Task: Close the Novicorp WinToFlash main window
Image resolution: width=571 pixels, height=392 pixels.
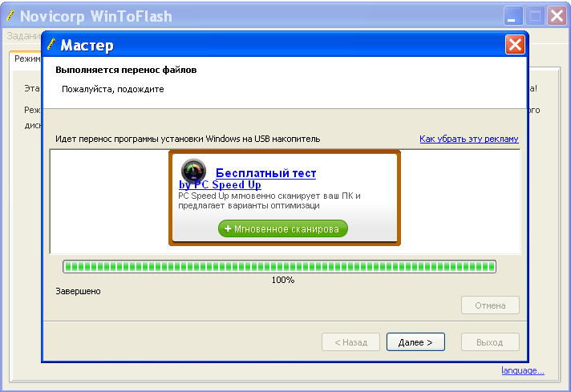Action: tap(557, 16)
